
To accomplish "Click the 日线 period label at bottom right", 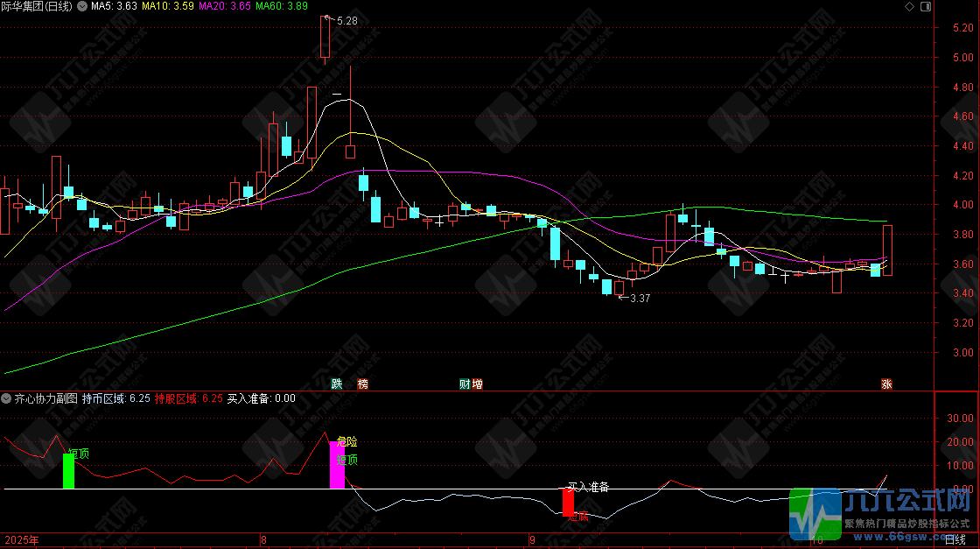I will (955, 540).
